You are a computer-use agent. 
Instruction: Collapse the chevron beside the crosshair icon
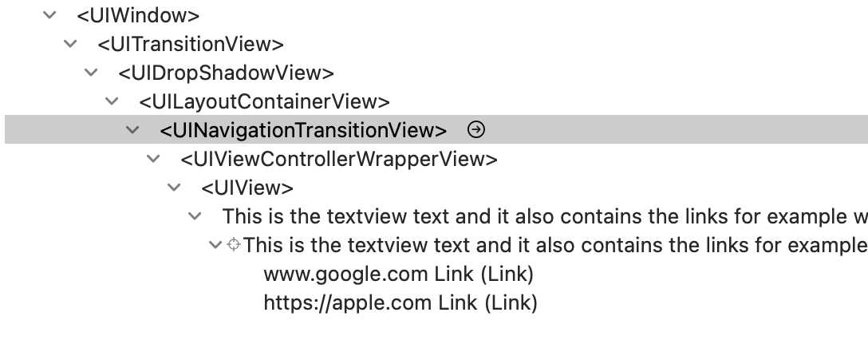click(x=215, y=245)
